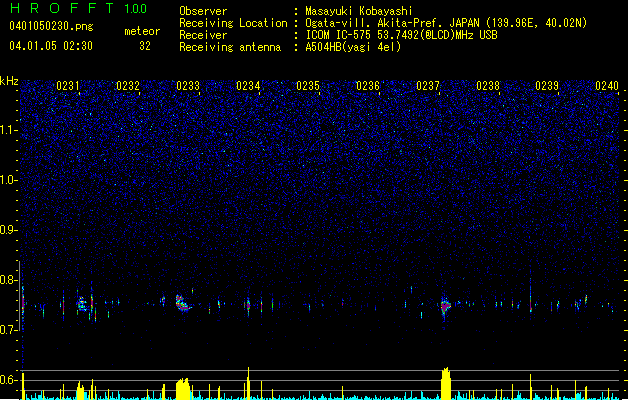
Task: Click the 0239 time marker
Action: point(547,85)
